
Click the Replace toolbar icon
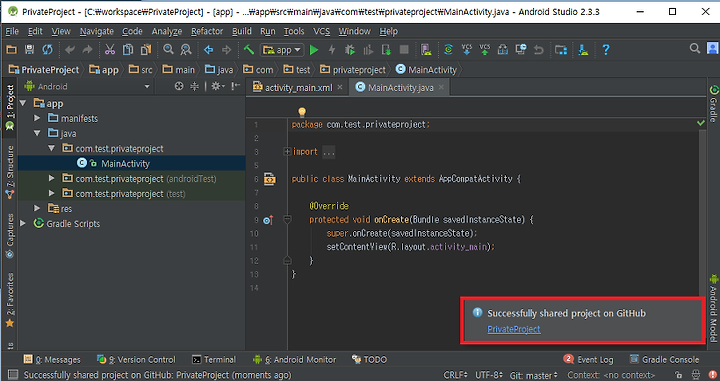click(186, 50)
